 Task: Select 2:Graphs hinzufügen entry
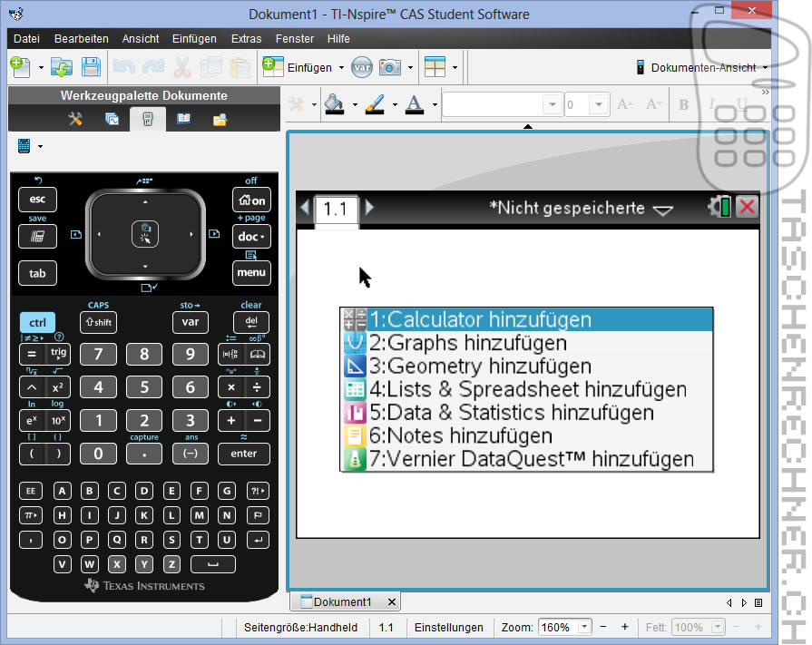tap(526, 343)
